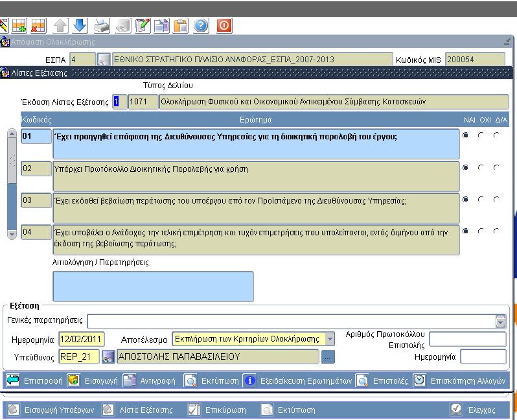Go to next record with blue down arrow

click(x=80, y=25)
